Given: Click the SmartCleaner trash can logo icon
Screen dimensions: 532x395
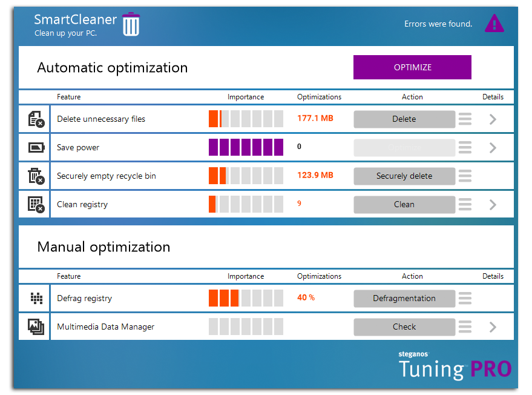Looking at the screenshot, I should [131, 24].
